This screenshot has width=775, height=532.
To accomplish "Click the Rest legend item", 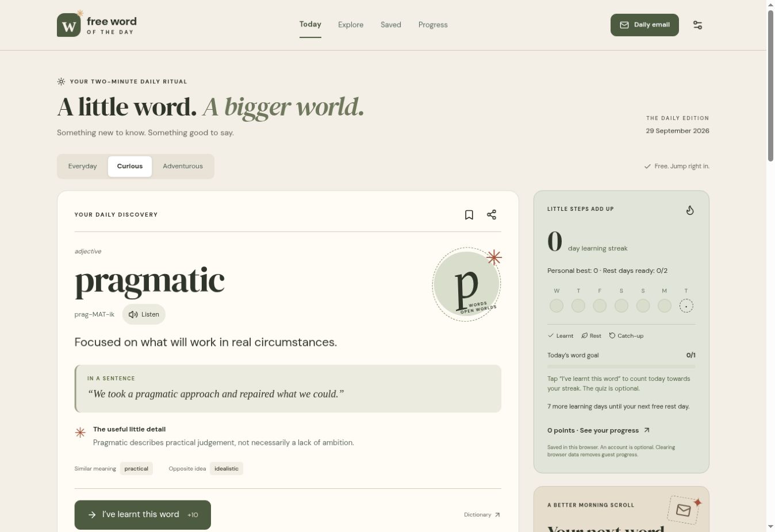I will click(x=591, y=336).
